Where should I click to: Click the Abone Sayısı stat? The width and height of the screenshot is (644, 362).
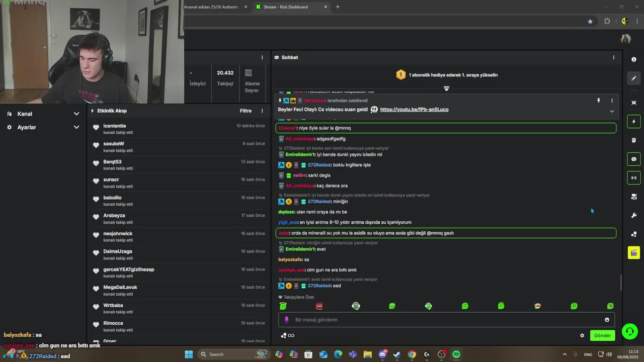tap(252, 80)
